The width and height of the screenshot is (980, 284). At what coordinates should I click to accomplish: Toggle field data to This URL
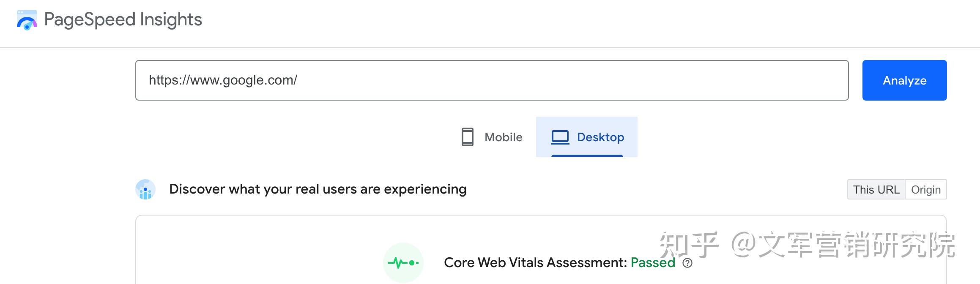pos(876,190)
